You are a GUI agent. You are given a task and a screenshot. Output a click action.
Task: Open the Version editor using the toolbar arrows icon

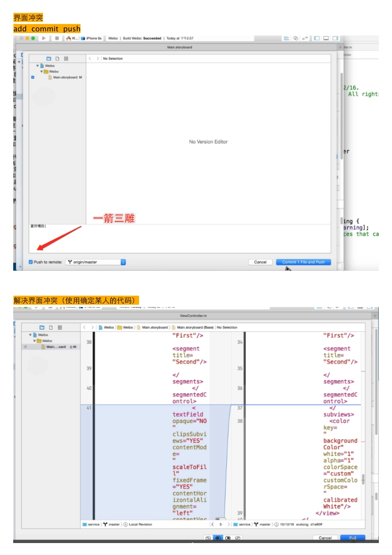pos(305,38)
